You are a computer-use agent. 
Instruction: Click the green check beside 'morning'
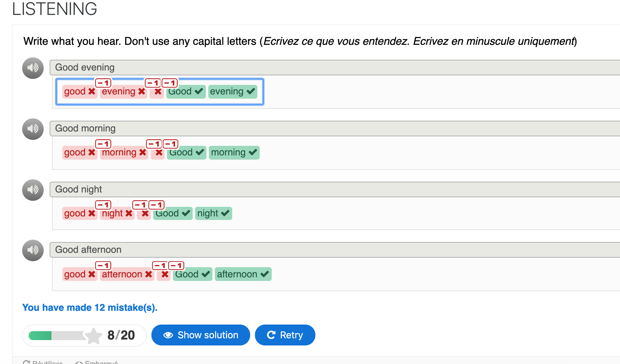pyautogui.click(x=253, y=152)
